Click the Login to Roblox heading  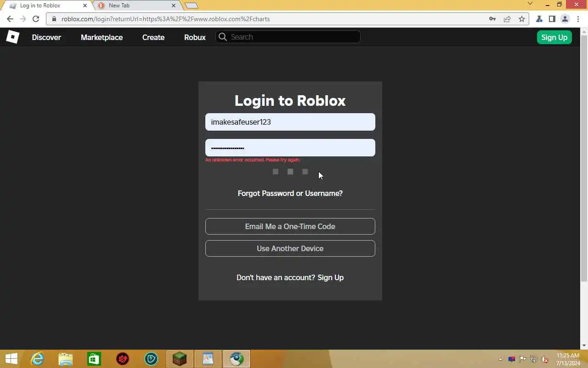[x=290, y=100]
